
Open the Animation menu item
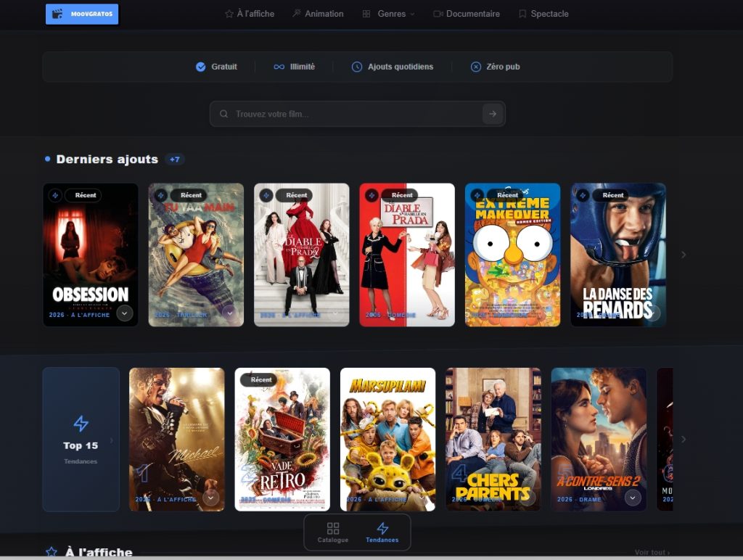coord(318,14)
